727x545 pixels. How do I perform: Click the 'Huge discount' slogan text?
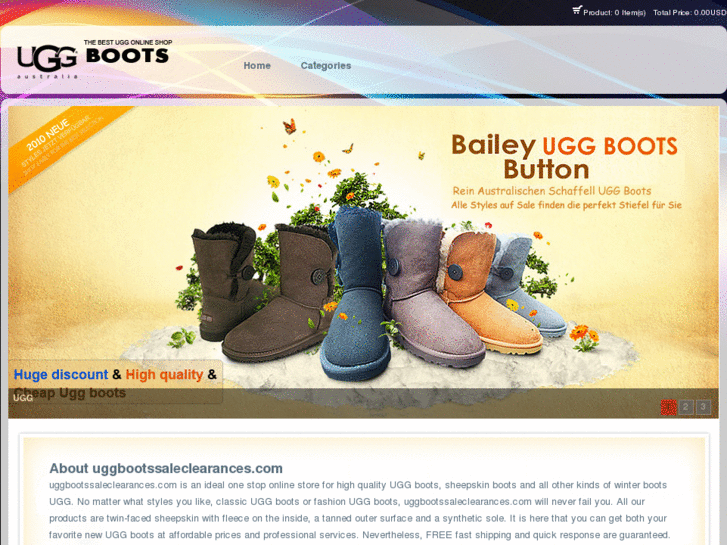pyautogui.click(x=61, y=374)
